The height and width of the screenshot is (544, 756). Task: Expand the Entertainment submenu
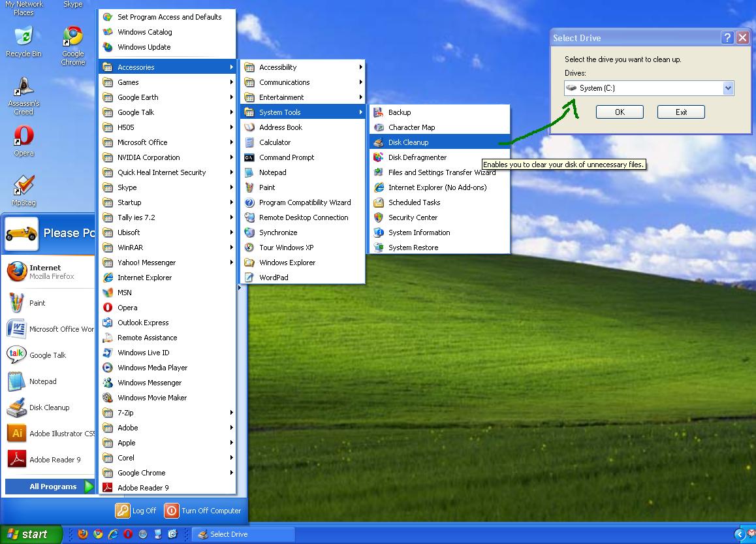[x=302, y=97]
